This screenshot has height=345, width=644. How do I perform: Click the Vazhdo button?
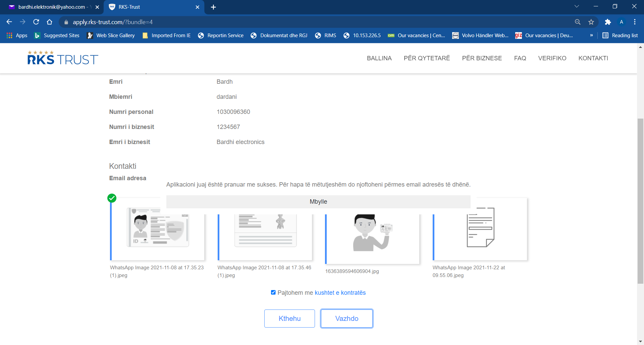(x=347, y=319)
